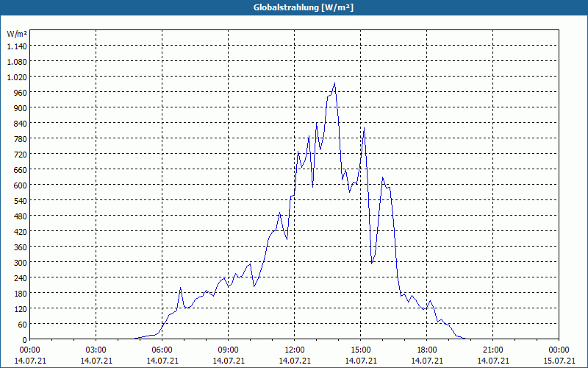Pick the 780 y-axis label
Viewport: 588px width, 368px height.
coord(21,139)
